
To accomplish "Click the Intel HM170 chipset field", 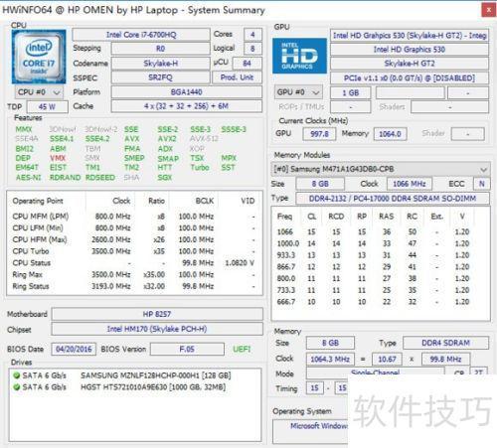I will pyautogui.click(x=157, y=329).
